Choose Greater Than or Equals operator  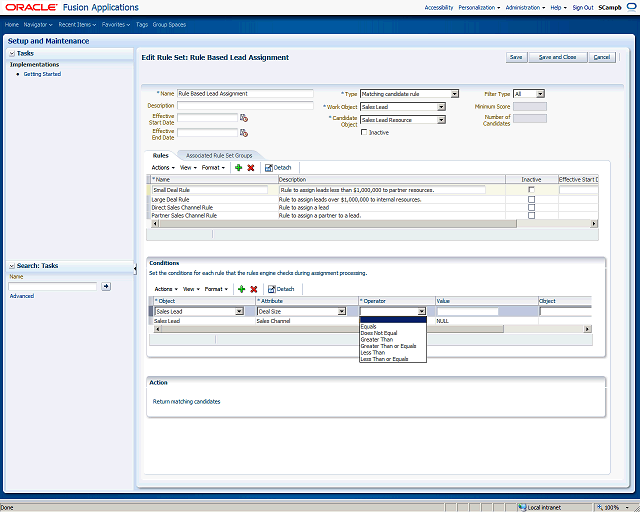[x=393, y=346]
